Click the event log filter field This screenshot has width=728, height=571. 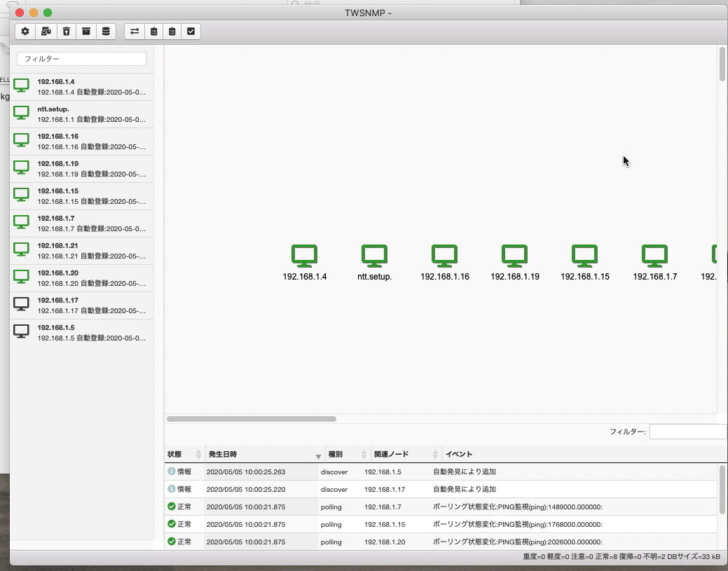click(x=688, y=432)
